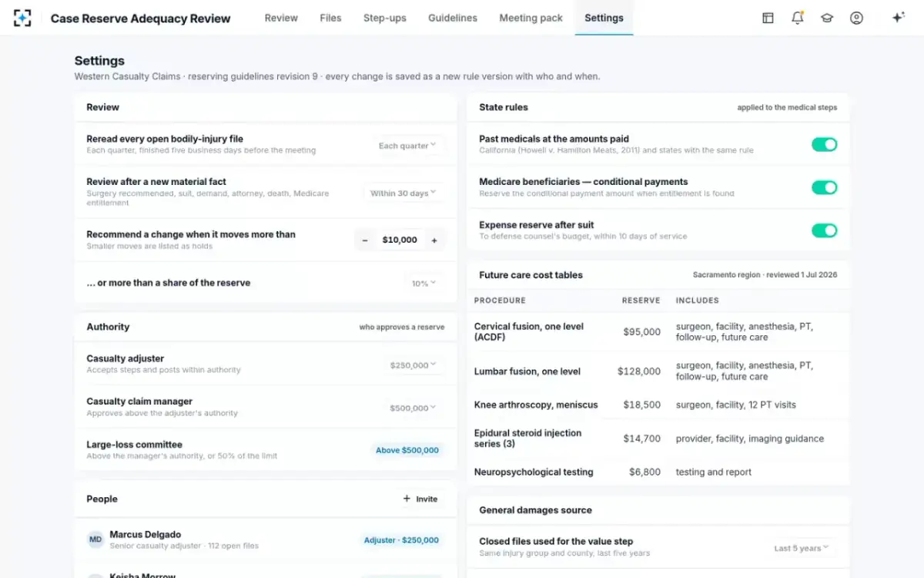Screen dimensions: 924x578
Task: Open the Meeting pack tab
Action: point(531,18)
